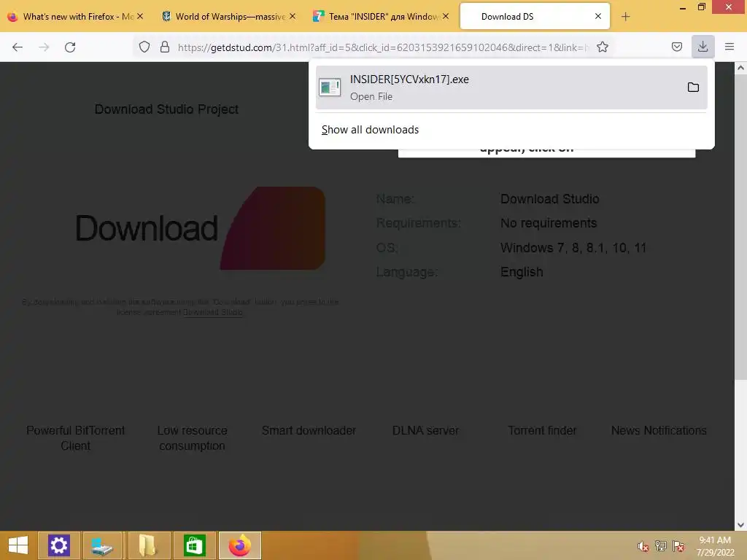The height and width of the screenshot is (560, 747).
Task: Show INSIDER exe file in folder
Action: 693,87
